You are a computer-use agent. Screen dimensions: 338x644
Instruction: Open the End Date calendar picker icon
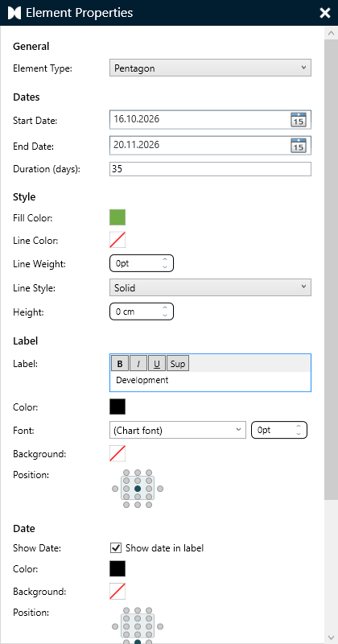click(x=299, y=146)
